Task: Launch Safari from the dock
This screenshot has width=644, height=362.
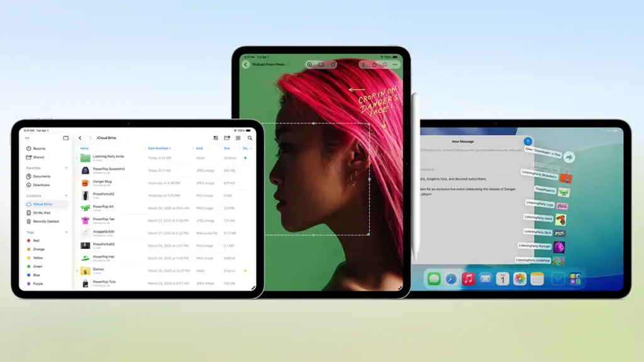Action: click(451, 278)
